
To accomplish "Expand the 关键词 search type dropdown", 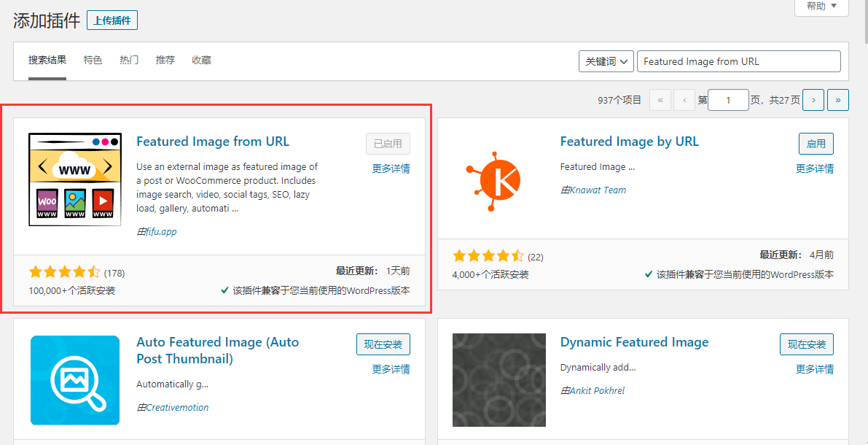I will [x=606, y=62].
